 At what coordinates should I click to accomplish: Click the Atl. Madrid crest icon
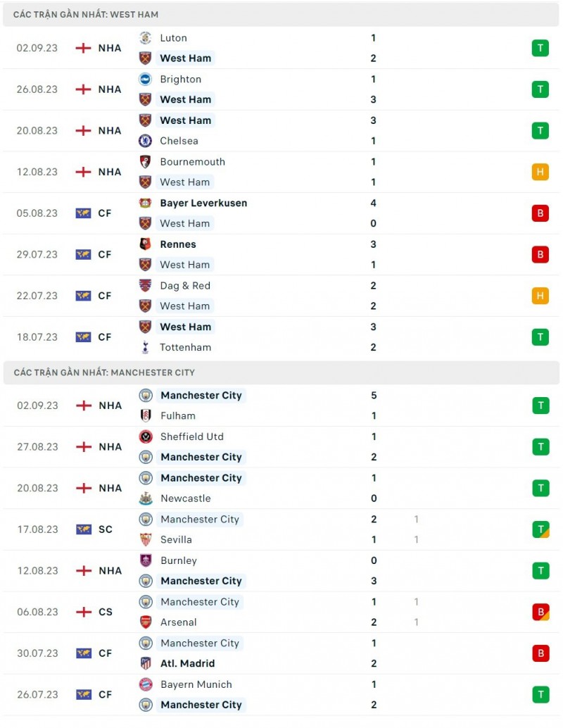tap(146, 663)
